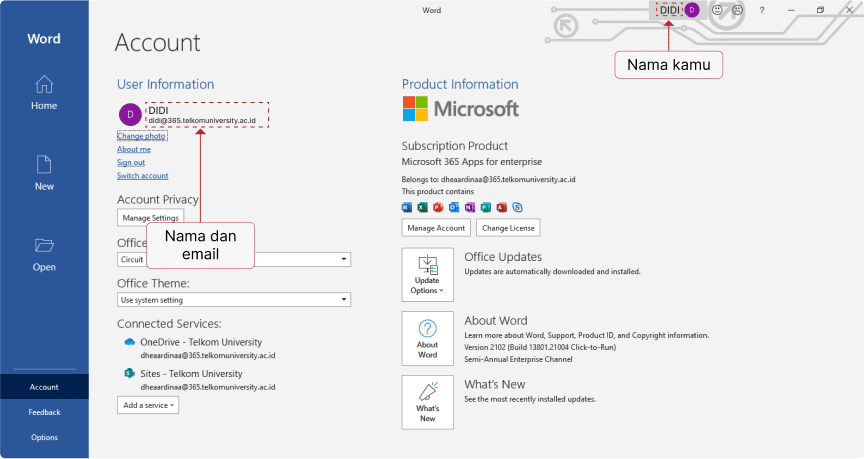Open Help question mark in title bar

[x=762, y=10]
